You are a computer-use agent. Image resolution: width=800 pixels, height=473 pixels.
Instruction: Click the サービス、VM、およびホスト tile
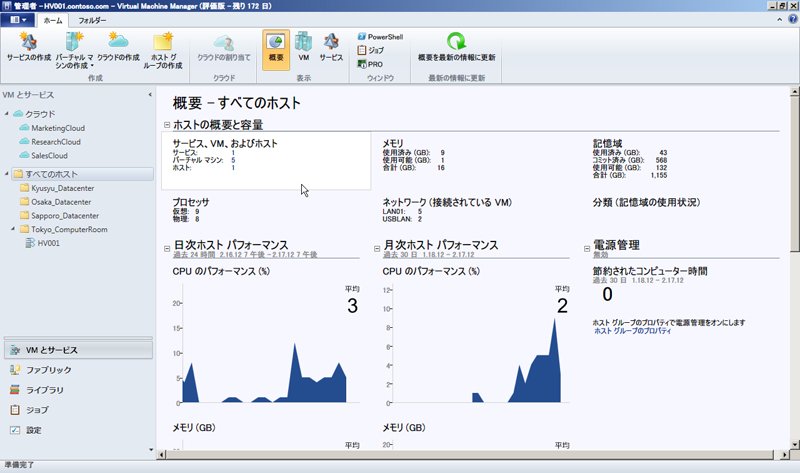(266, 161)
